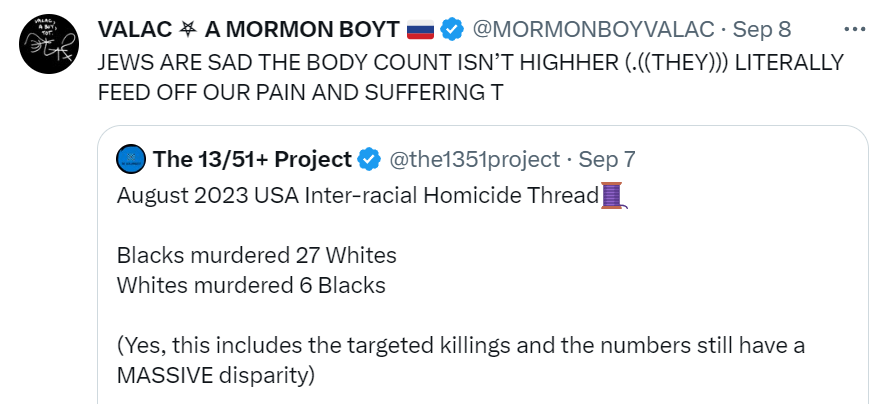Click the thread spool emoji in the quoted tweet
This screenshot has height=404, width=881.
[614, 196]
